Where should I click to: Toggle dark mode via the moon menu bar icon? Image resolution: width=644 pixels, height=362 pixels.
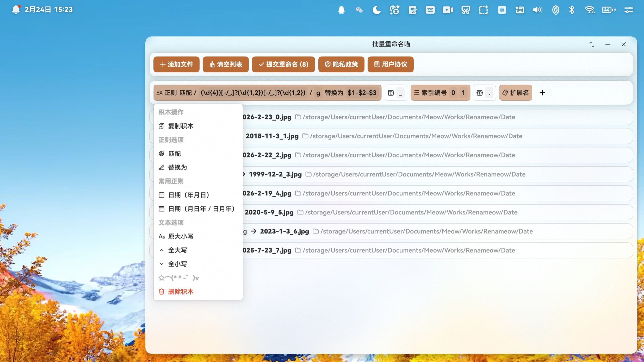(376, 10)
